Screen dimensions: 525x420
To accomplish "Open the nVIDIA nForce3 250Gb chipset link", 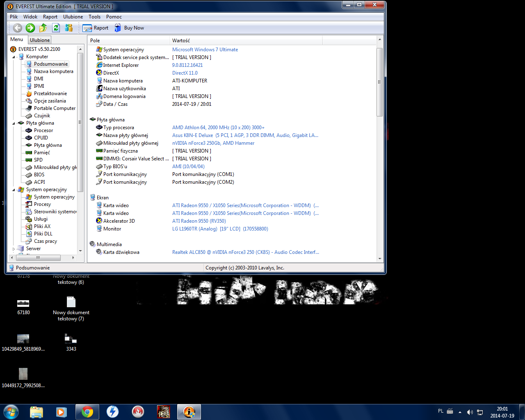I will click(x=213, y=143).
